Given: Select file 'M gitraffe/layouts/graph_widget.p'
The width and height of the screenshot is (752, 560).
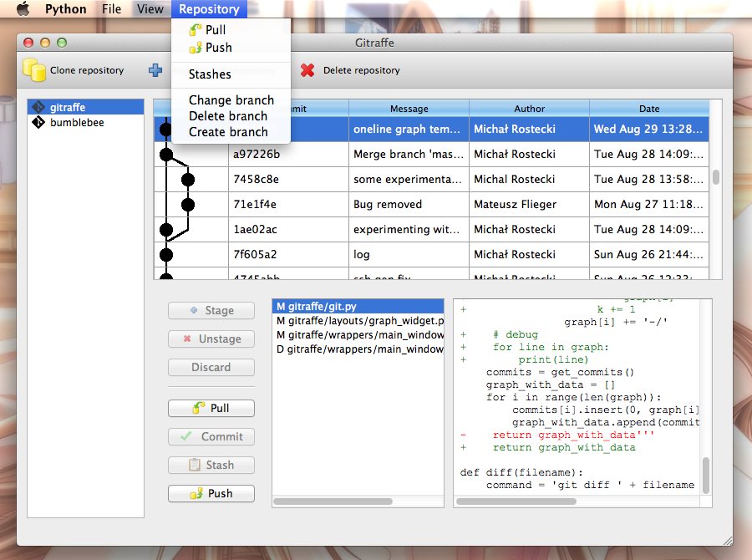Looking at the screenshot, I should point(358,321).
